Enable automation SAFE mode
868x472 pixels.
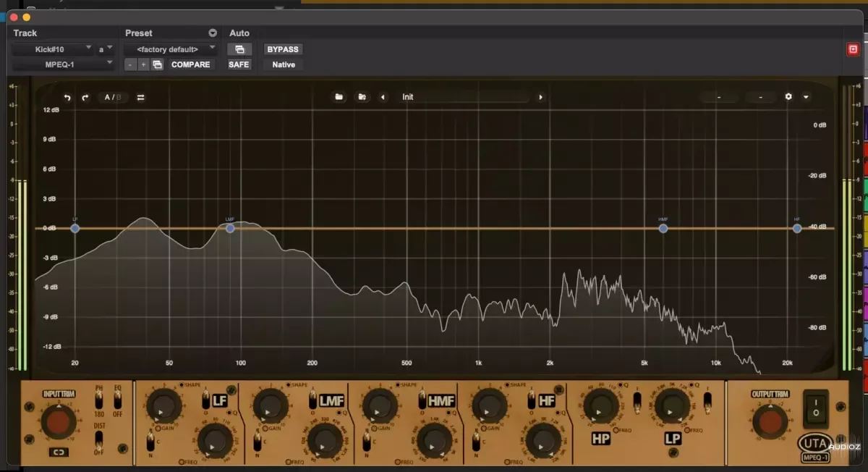coord(239,64)
